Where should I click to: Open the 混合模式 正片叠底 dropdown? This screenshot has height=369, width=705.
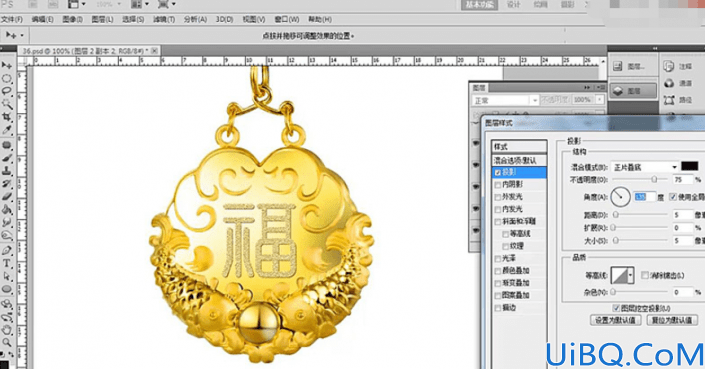[644, 167]
